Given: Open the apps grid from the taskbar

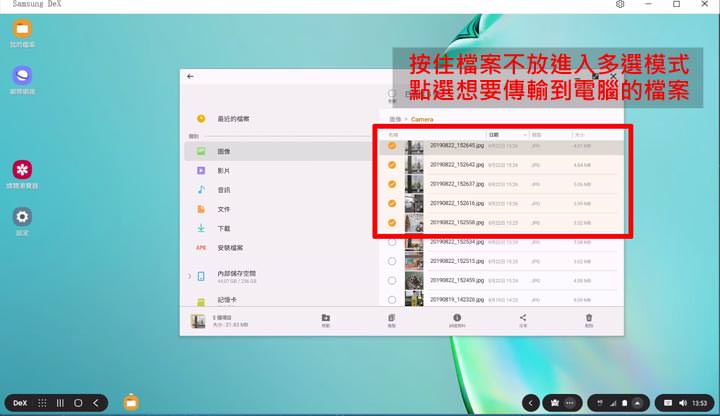Looking at the screenshot, I should coord(42,403).
